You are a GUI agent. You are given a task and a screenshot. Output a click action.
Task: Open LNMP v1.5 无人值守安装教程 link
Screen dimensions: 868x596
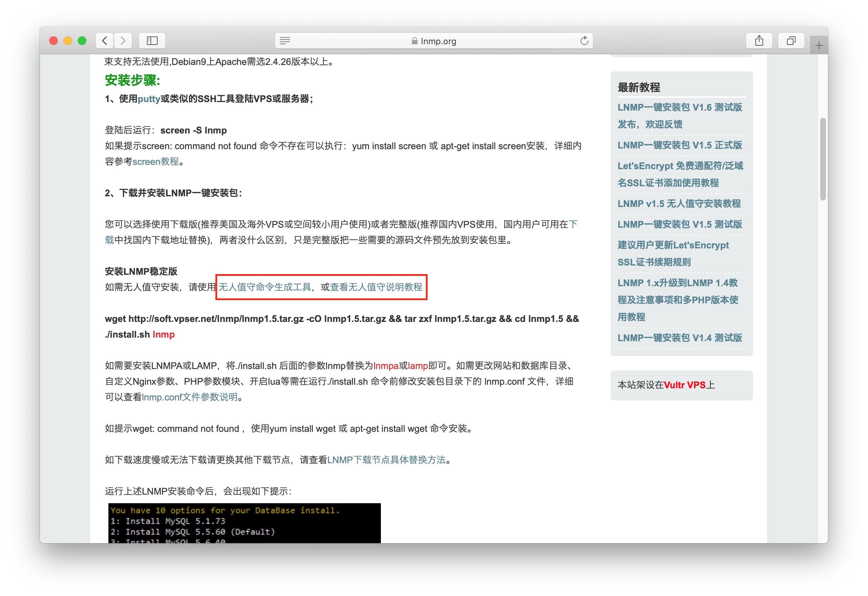pos(679,204)
